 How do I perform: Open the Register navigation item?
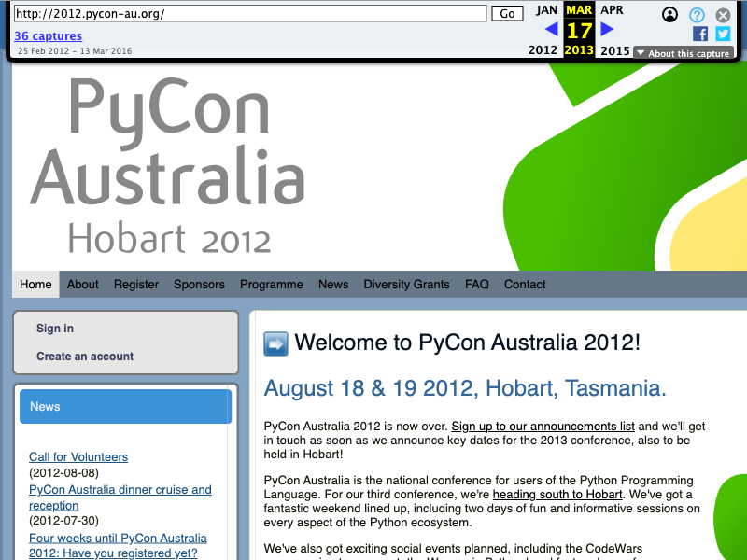(x=136, y=285)
